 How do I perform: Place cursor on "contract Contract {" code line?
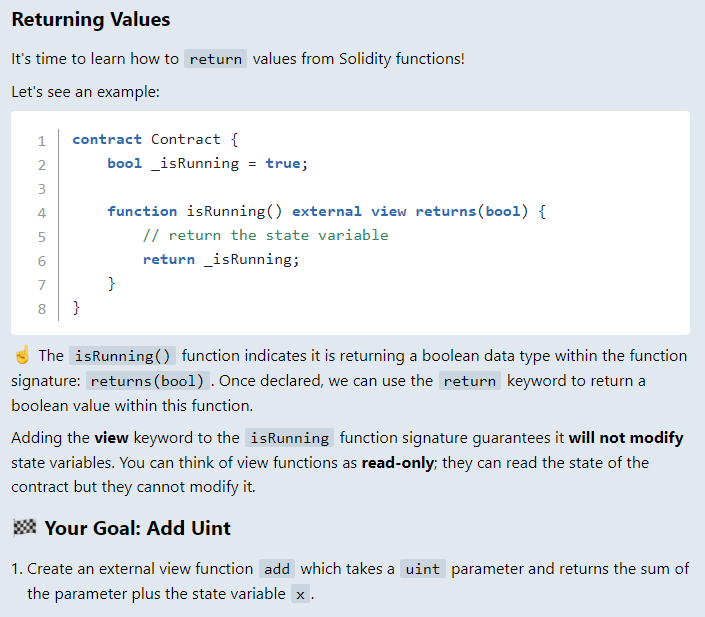[x=154, y=139]
